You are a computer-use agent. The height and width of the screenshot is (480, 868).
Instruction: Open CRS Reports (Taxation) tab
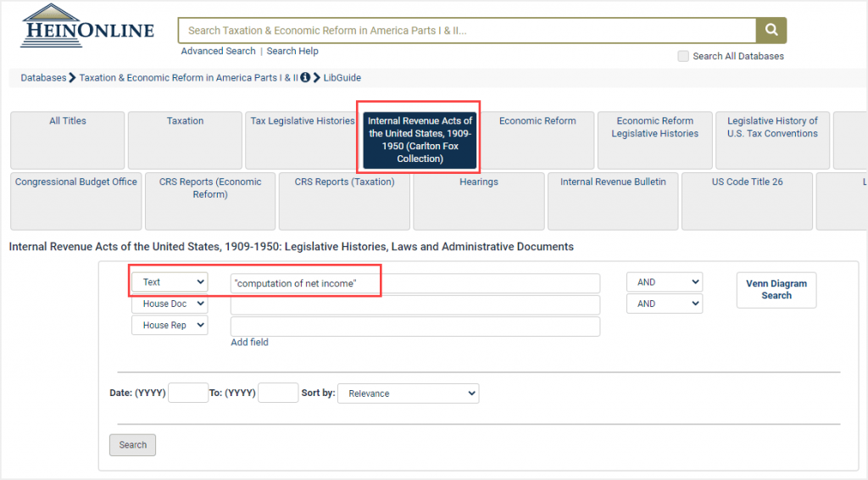344,201
